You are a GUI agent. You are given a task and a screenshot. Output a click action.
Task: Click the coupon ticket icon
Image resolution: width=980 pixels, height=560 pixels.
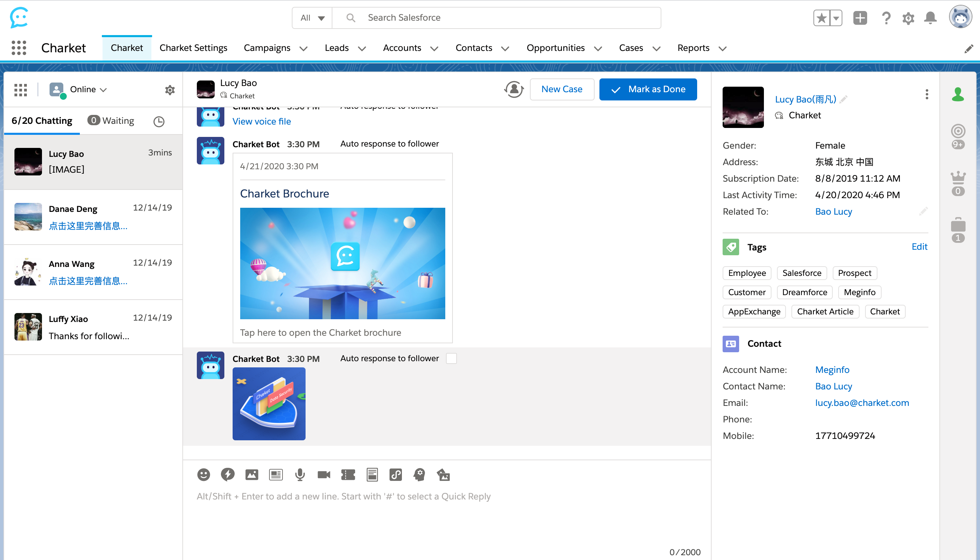coord(348,475)
